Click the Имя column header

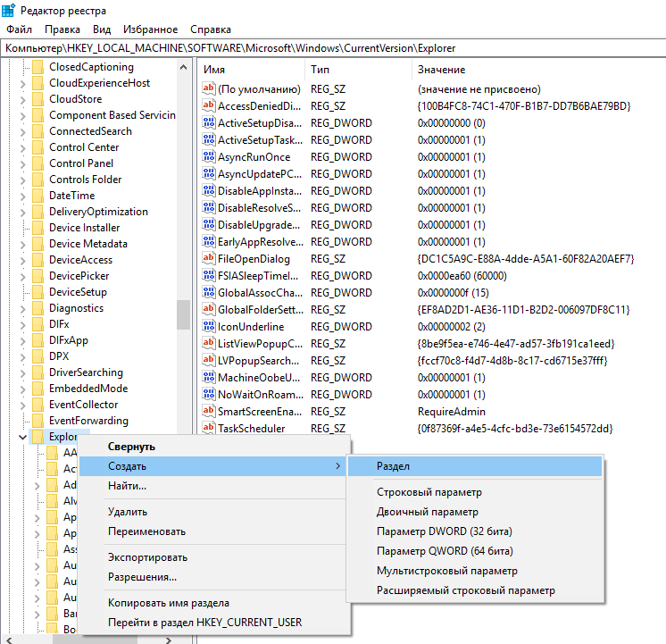point(252,70)
